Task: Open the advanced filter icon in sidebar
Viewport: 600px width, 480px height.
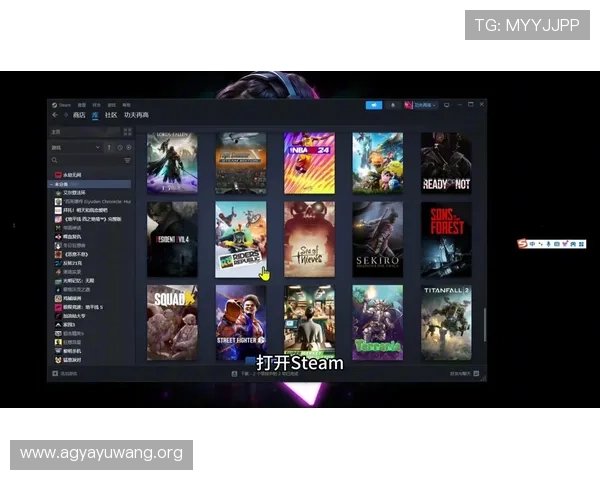Action: click(x=127, y=160)
